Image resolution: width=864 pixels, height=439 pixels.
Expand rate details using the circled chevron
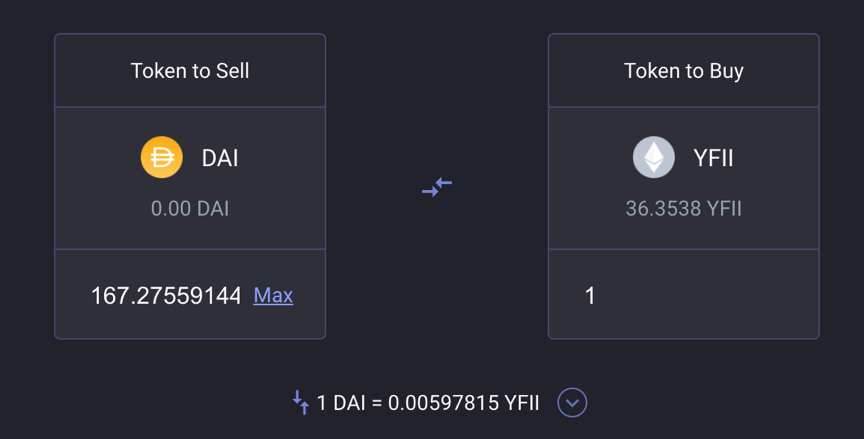(572, 403)
